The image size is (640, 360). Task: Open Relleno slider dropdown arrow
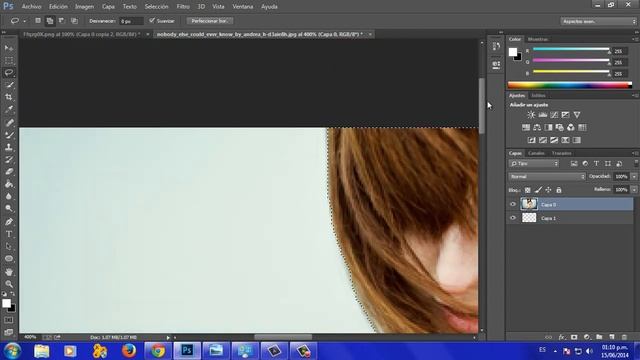(x=634, y=190)
